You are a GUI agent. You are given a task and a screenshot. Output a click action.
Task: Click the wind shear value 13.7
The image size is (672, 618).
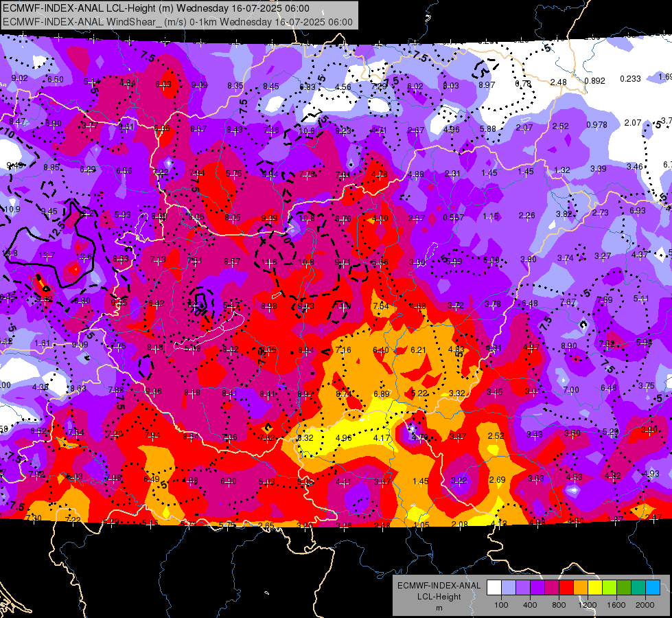[x=47, y=255]
